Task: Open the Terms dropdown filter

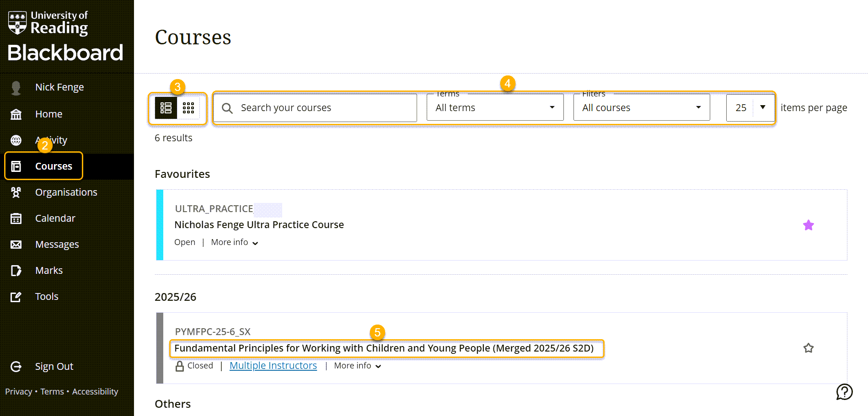Action: [494, 108]
